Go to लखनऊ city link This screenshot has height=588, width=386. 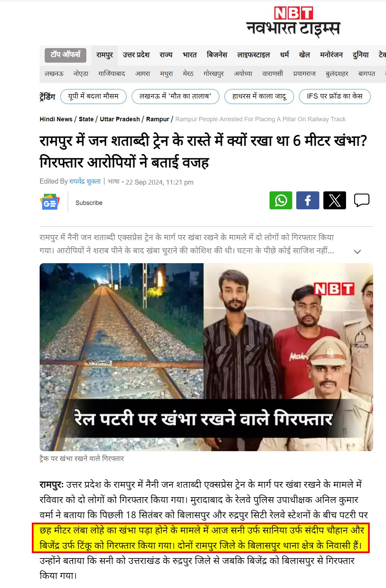54,73
